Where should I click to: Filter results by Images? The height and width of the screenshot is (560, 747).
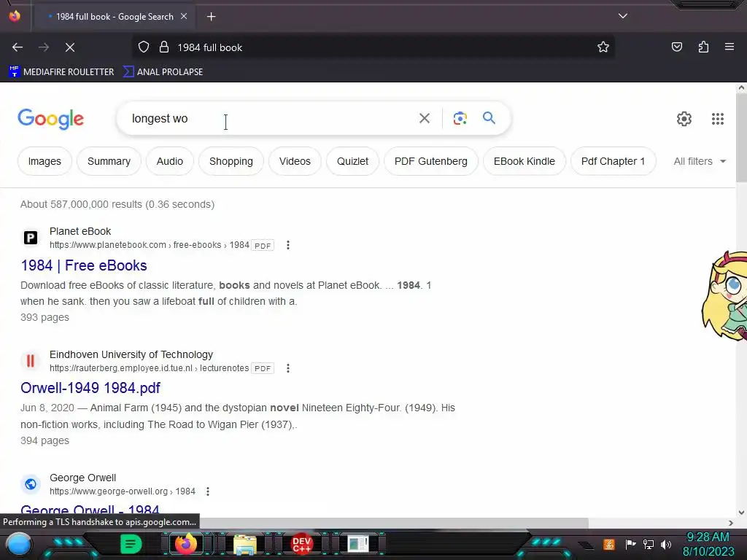(44, 161)
